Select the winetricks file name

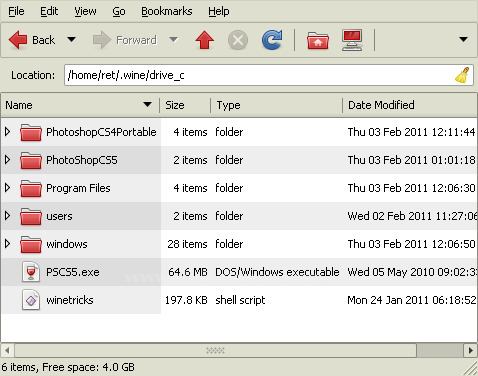click(x=70, y=300)
